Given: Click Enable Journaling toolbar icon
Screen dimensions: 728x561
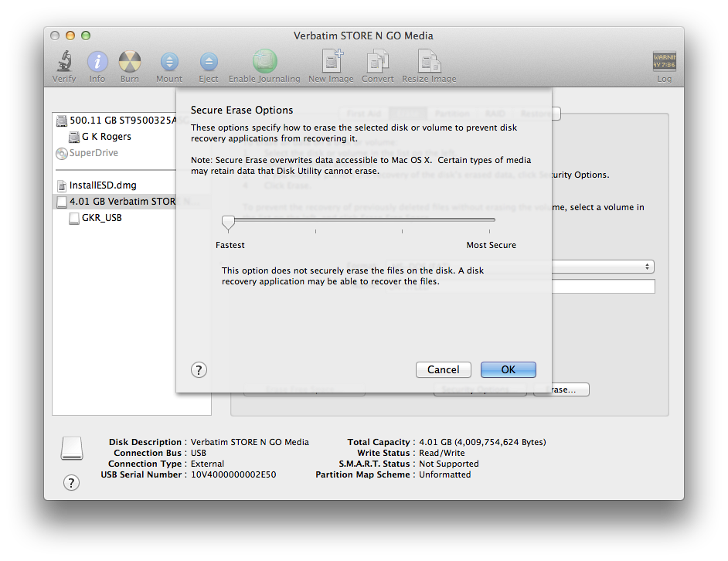Looking at the screenshot, I should [x=264, y=61].
